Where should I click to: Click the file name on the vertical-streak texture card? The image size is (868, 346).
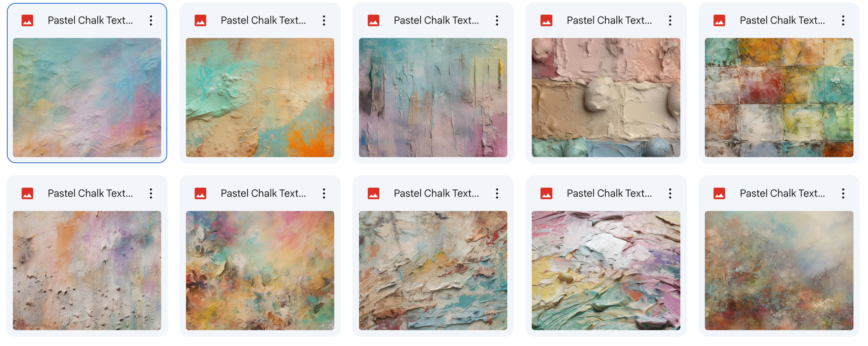[436, 20]
